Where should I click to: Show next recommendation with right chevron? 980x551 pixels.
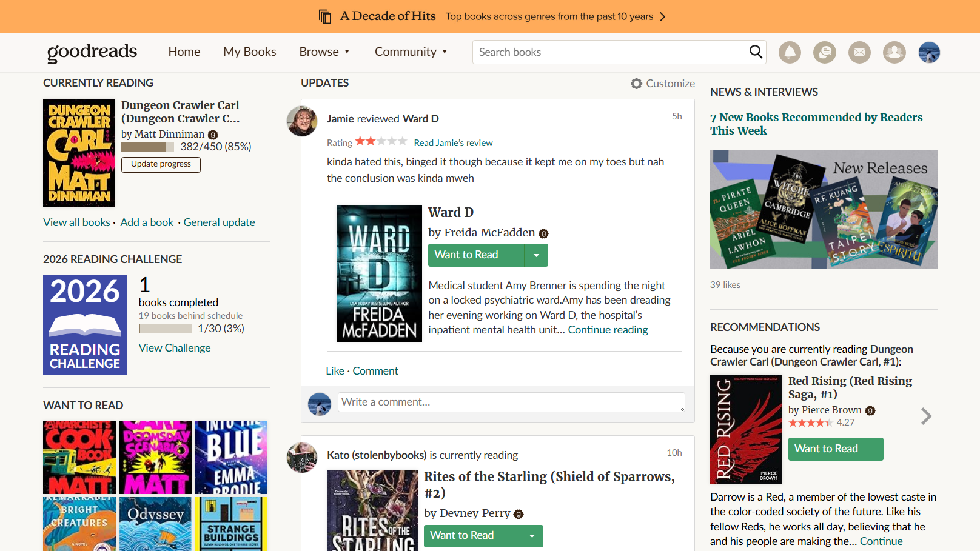(926, 416)
